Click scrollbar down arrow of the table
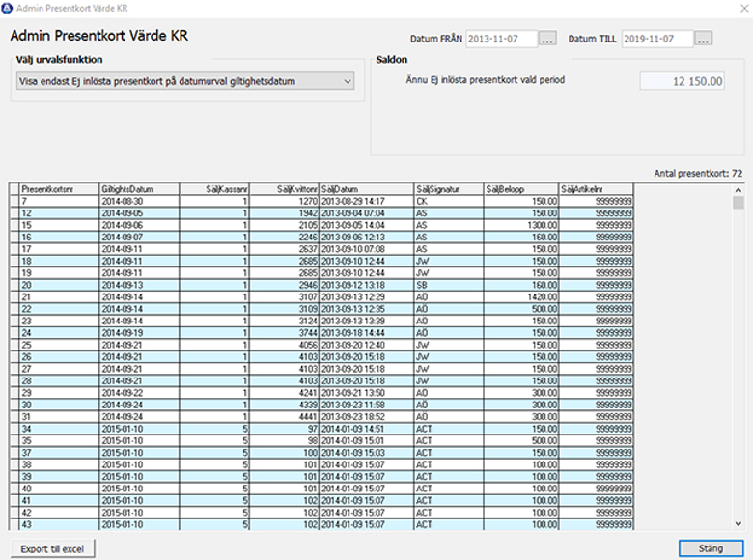Image resolution: width=753 pixels, height=560 pixels. tap(739, 524)
